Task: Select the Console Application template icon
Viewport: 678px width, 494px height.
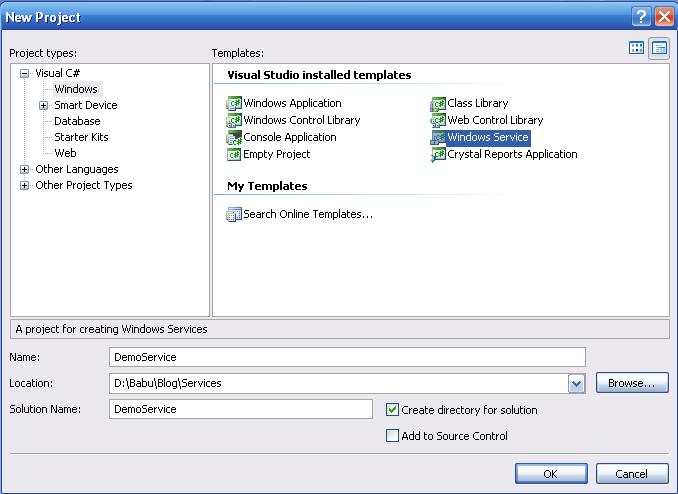Action: pyautogui.click(x=234, y=138)
